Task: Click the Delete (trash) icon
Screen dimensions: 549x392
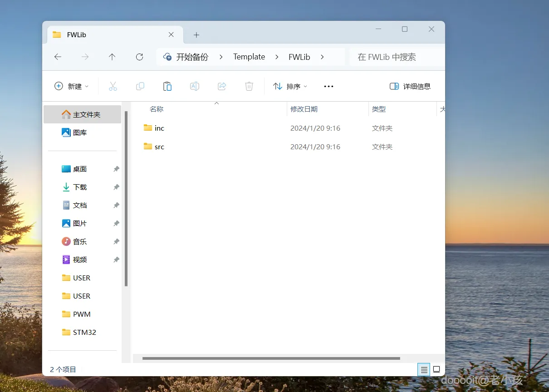Action: (249, 86)
